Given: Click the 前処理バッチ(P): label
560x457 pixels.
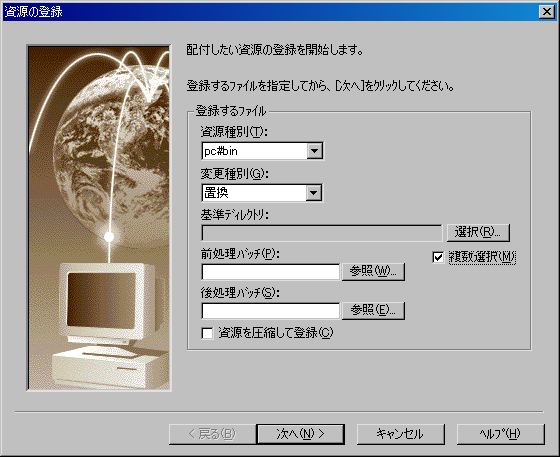Looking at the screenshot, I should coord(240,254).
